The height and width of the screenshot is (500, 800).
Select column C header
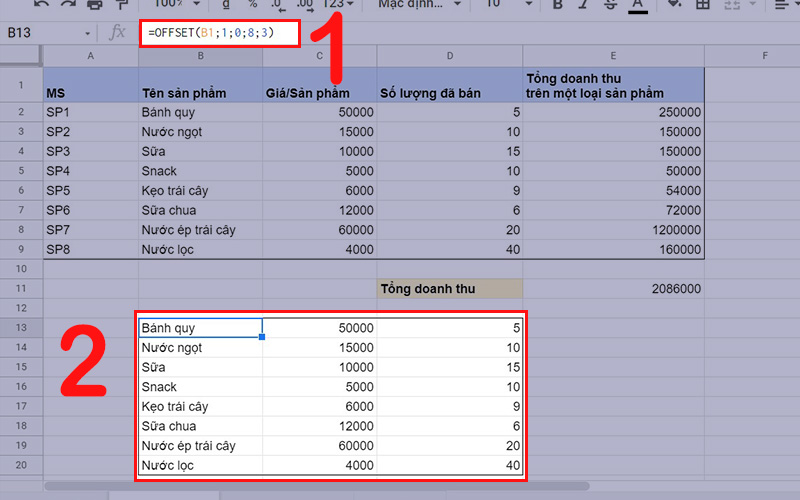(x=319, y=56)
